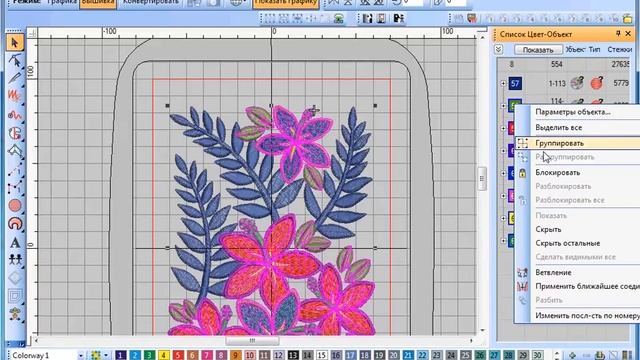Click the Конвертировать button
640x360 pixels.
[150, 2]
